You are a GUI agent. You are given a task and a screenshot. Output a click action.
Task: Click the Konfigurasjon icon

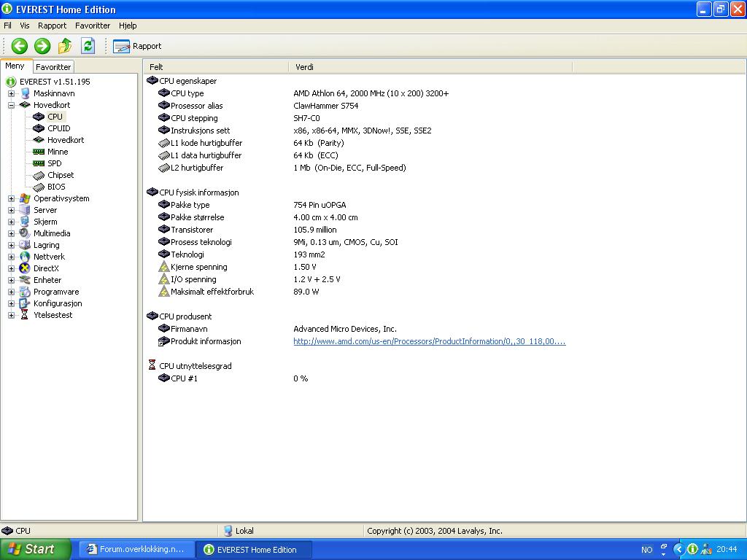(25, 303)
